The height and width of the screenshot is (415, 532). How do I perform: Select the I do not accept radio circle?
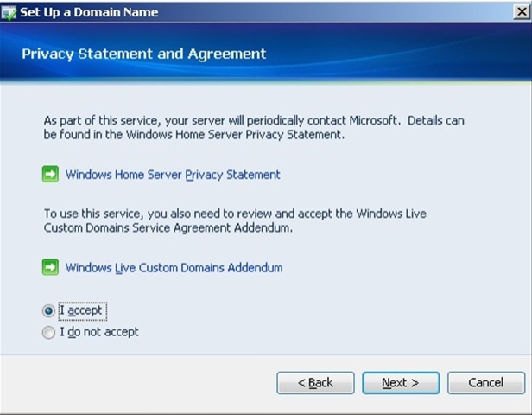(x=48, y=332)
